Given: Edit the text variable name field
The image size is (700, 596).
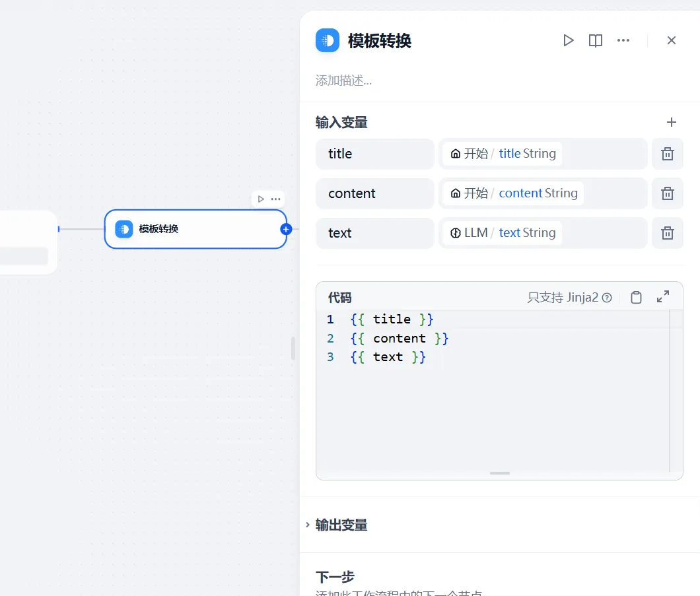Looking at the screenshot, I should [x=375, y=233].
